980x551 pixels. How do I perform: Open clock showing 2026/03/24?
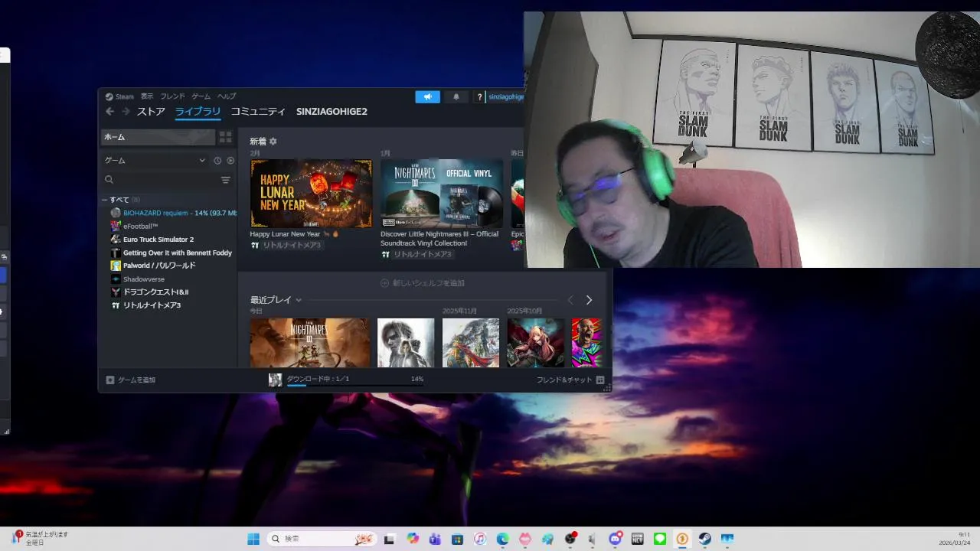[x=954, y=539]
